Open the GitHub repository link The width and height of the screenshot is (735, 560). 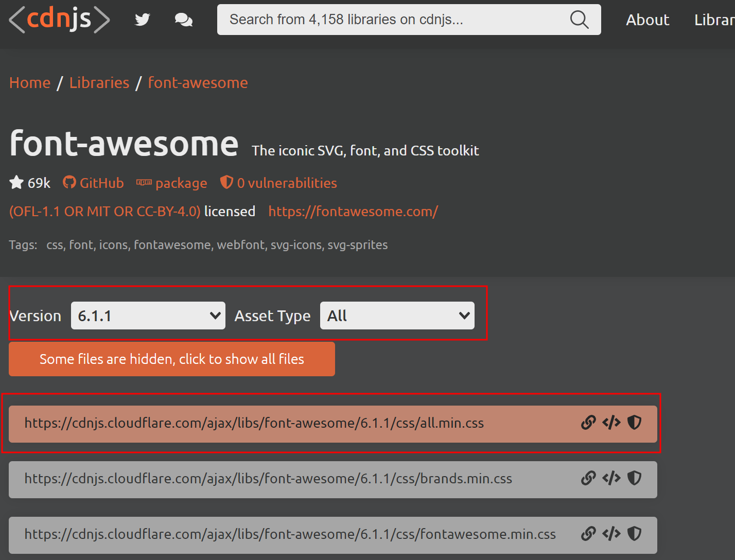(101, 183)
